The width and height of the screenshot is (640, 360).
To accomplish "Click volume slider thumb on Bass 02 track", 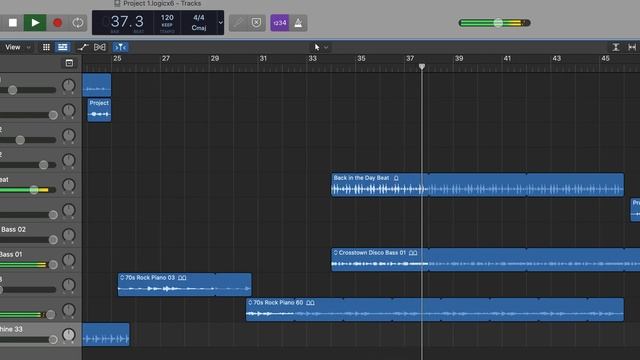I will click(53, 240).
